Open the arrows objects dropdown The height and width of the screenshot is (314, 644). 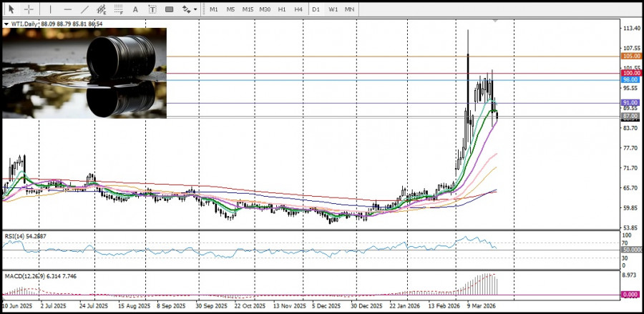(x=188, y=9)
